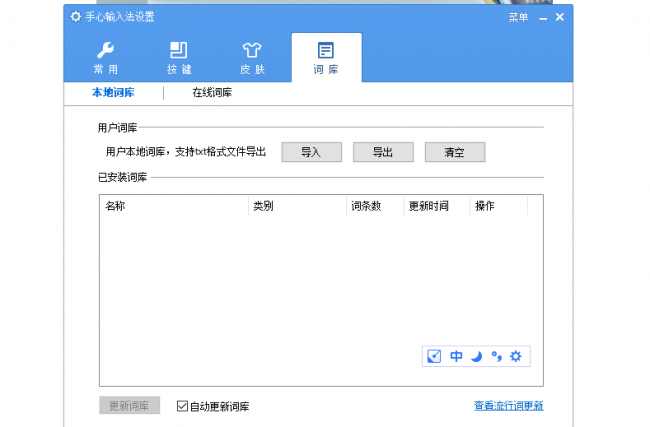Click the 导出 button

click(383, 152)
